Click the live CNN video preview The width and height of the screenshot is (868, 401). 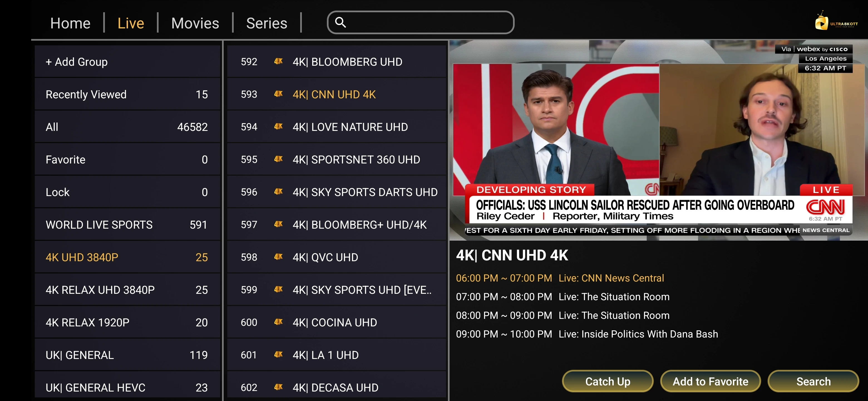click(659, 140)
